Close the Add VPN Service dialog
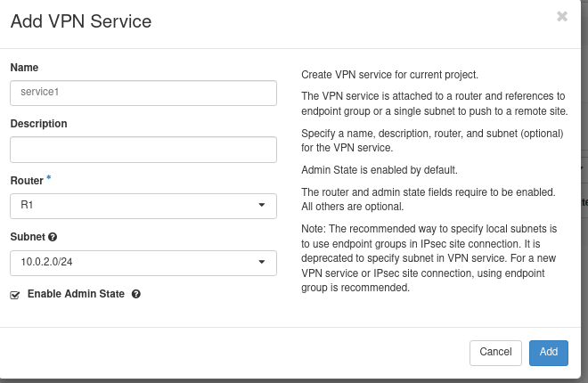 tap(562, 16)
